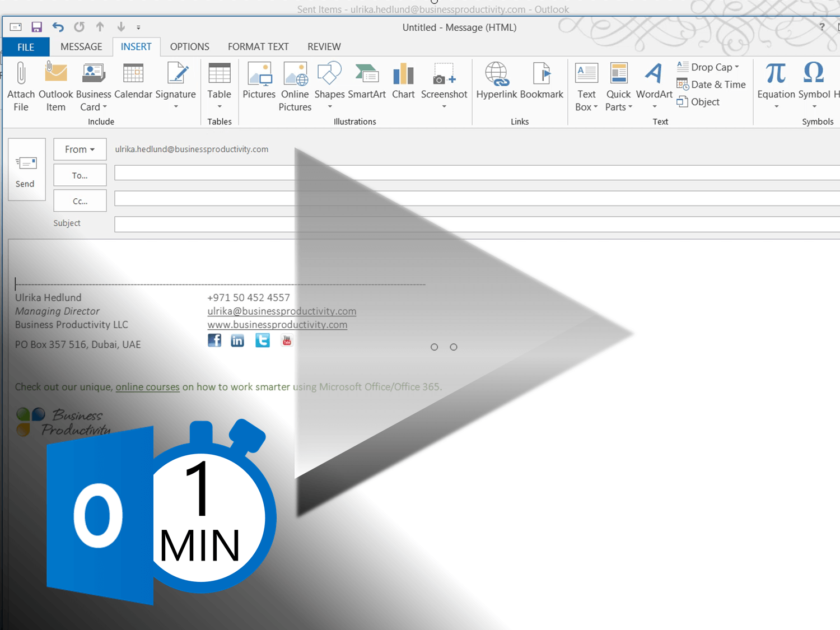
Task: Click the Managing Director title text
Action: 57,311
